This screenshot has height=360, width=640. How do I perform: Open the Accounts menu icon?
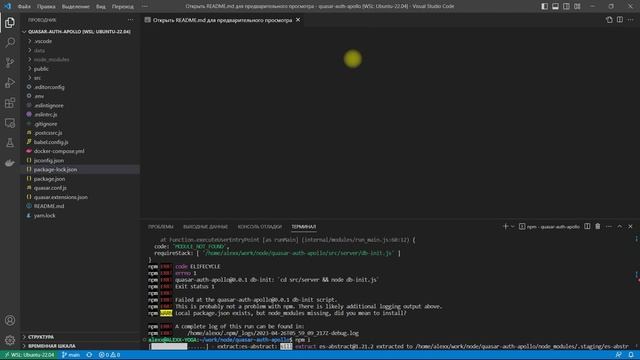(x=10, y=320)
